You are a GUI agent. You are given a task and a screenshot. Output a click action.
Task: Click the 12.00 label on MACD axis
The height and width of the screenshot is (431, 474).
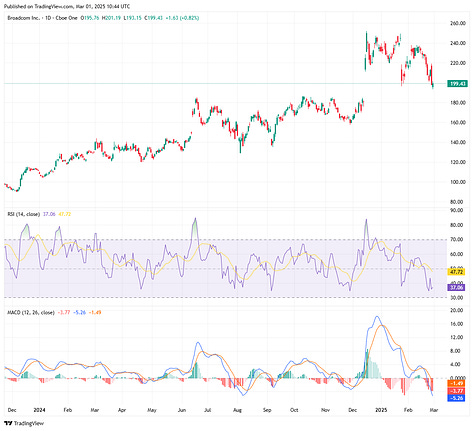click(456, 337)
